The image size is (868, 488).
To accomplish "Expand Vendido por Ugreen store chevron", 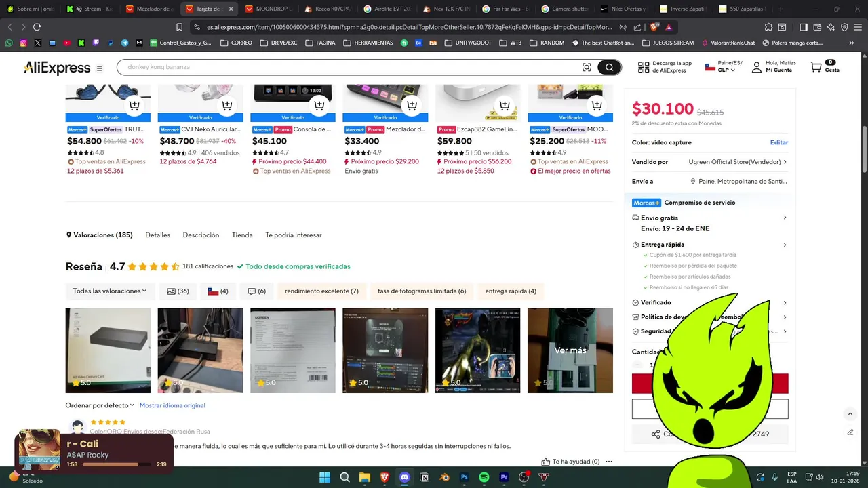I will click(785, 162).
